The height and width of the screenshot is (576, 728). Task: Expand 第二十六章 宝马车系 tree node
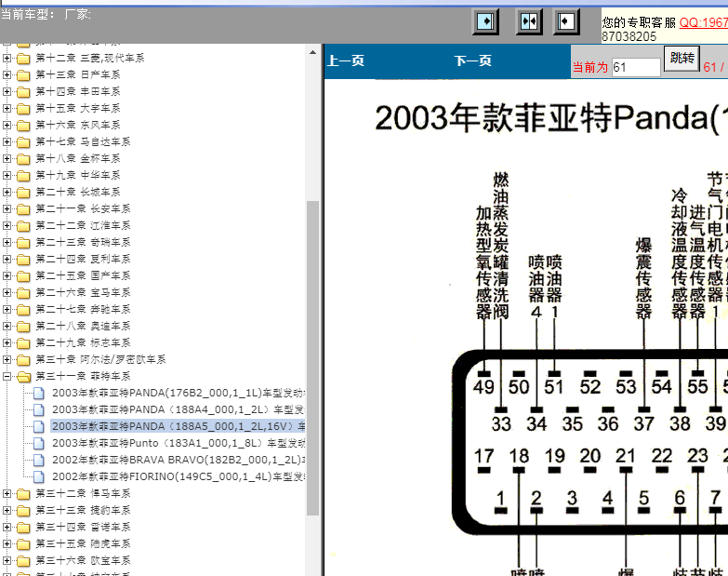[7, 292]
